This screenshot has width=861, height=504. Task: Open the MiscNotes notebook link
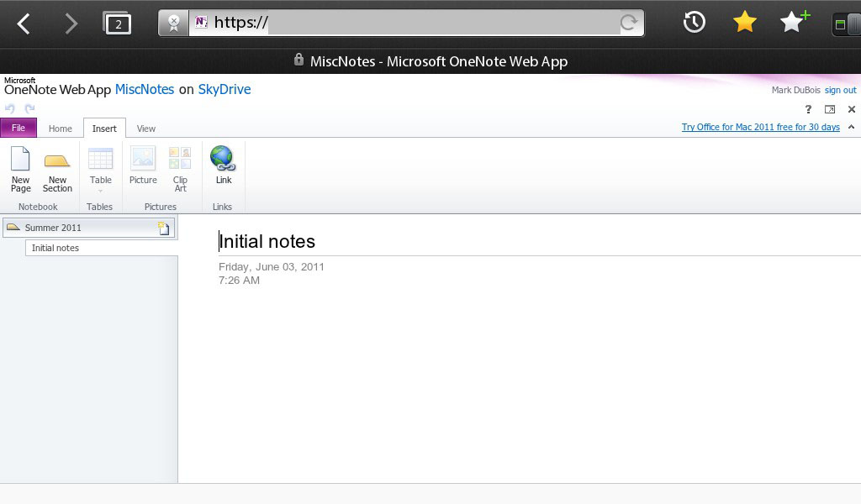(145, 89)
